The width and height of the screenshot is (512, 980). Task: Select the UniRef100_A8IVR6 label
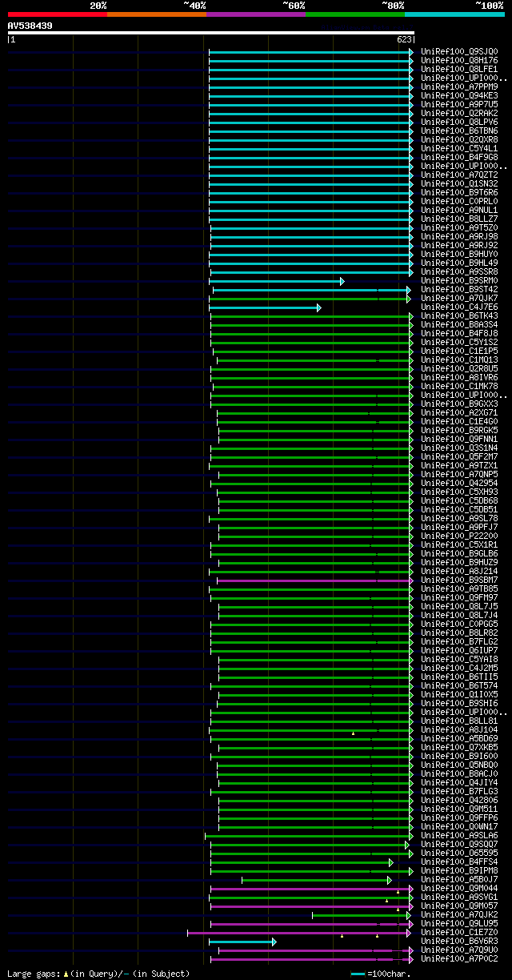(x=459, y=378)
